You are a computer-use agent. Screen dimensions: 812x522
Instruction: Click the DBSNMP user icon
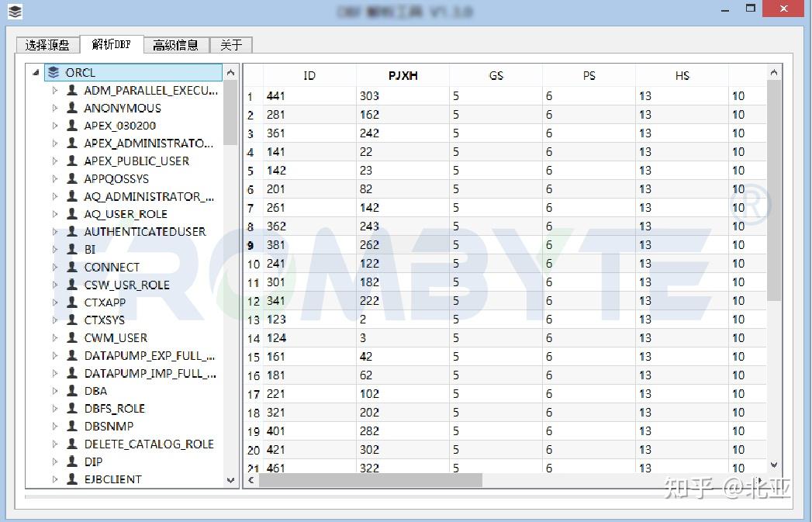click(74, 426)
